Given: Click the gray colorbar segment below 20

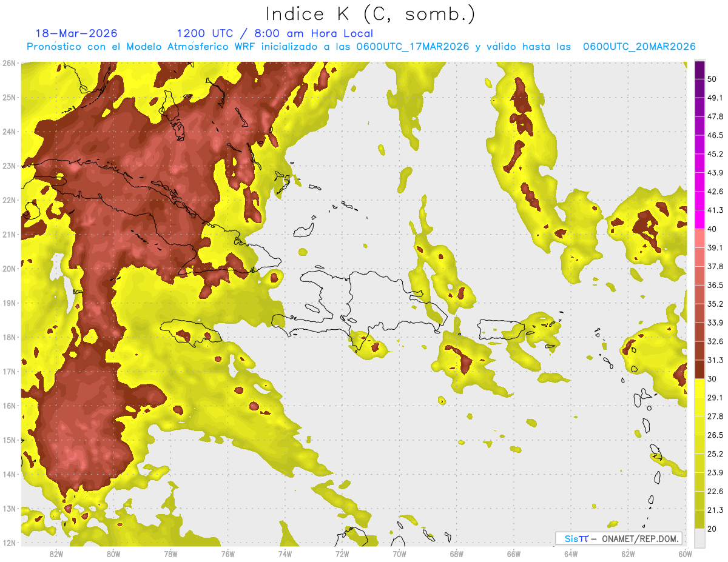Looking at the screenshot, I should [699, 537].
